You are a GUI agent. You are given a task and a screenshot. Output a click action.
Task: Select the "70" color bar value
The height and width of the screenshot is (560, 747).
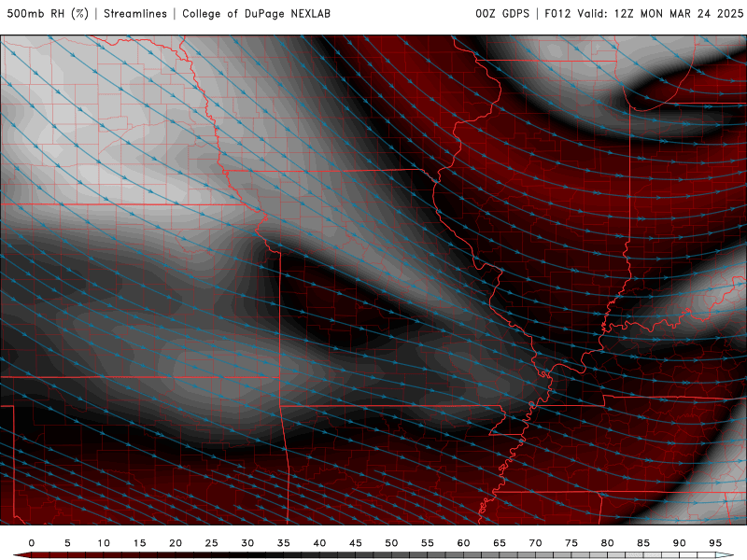[x=535, y=543]
